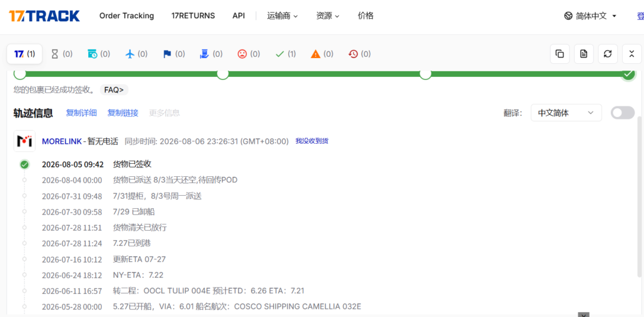Click the NY-ETA：7.22 event

(x=138, y=274)
